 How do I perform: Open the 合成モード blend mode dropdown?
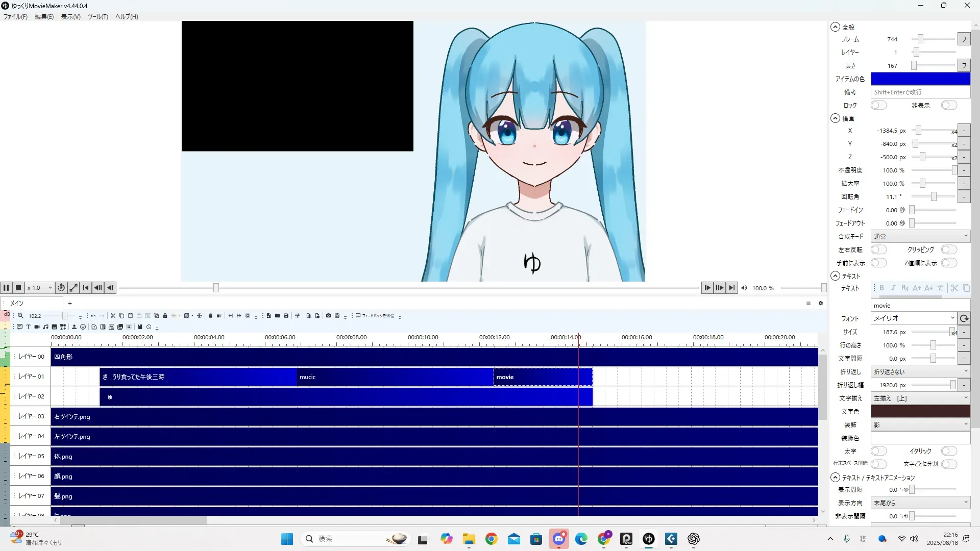pos(920,237)
